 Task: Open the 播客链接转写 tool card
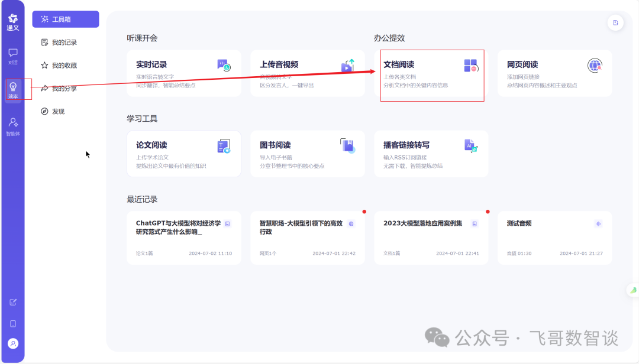pos(431,154)
